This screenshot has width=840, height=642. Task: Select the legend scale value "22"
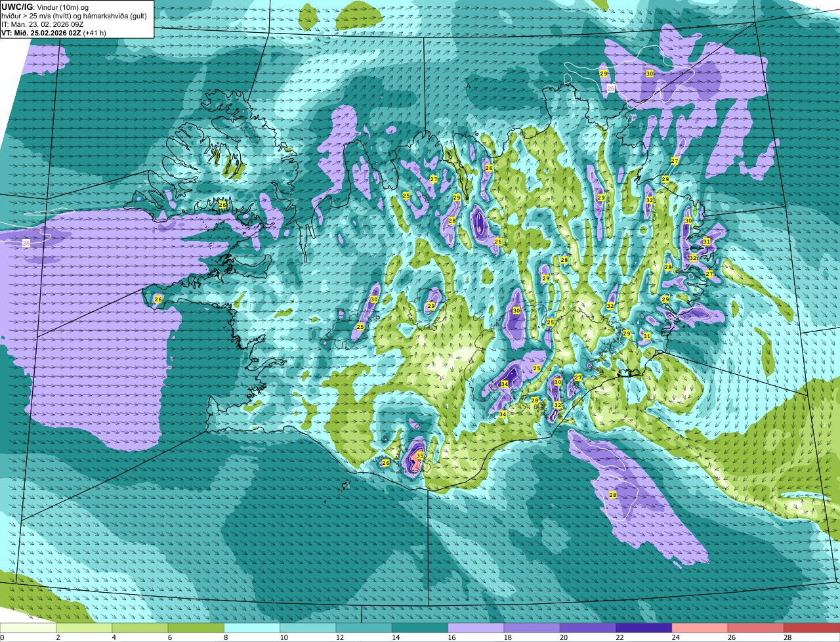click(619, 637)
